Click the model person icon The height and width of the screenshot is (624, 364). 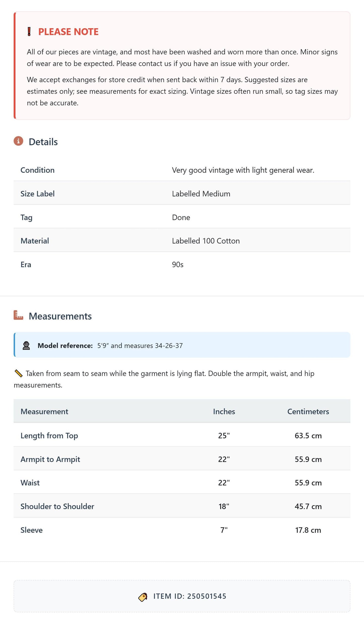click(26, 346)
